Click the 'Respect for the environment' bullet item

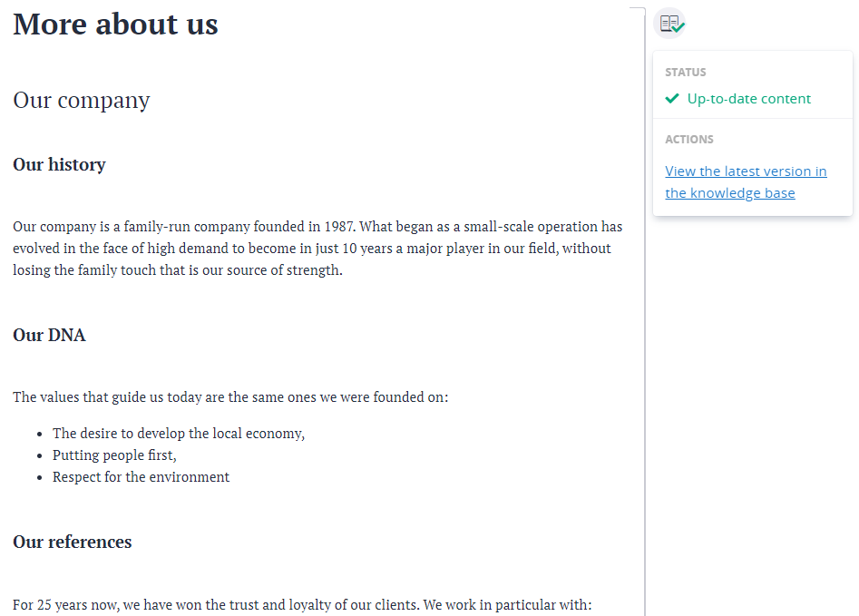pyautogui.click(x=141, y=477)
